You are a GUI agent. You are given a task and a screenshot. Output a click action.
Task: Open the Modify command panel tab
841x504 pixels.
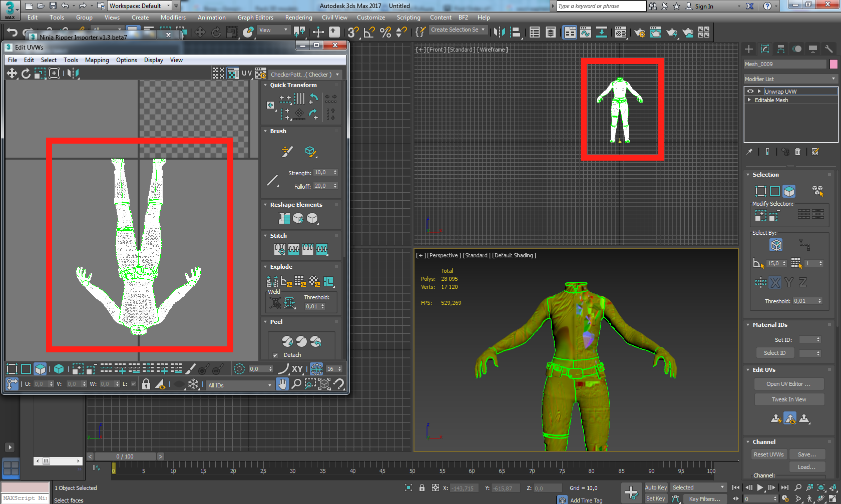point(765,49)
